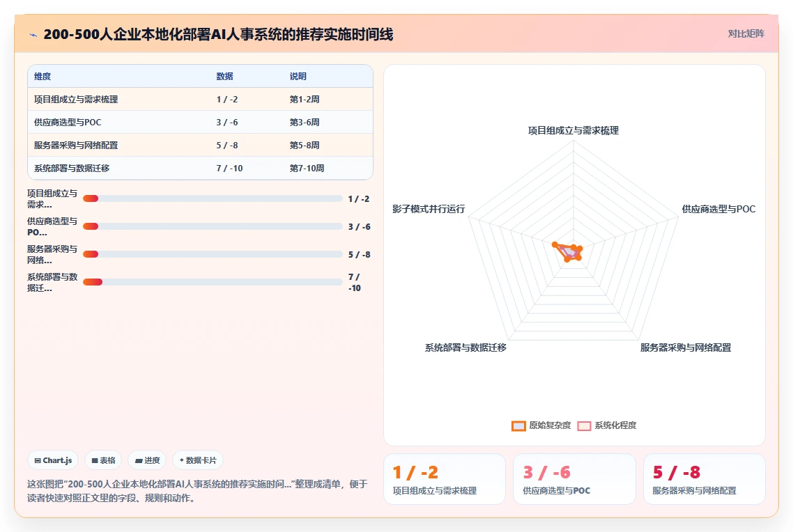The width and height of the screenshot is (793, 532).
Task: Click the table value 7 / -10
Action: coord(229,169)
